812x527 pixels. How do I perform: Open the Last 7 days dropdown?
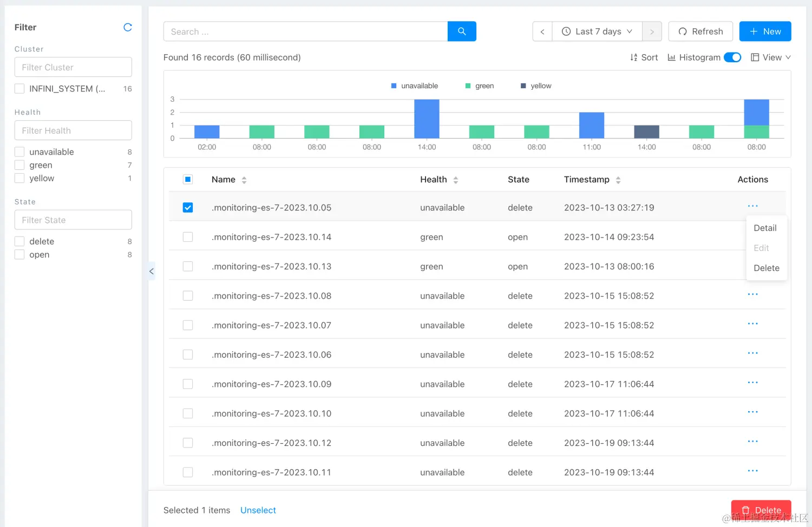tap(597, 31)
